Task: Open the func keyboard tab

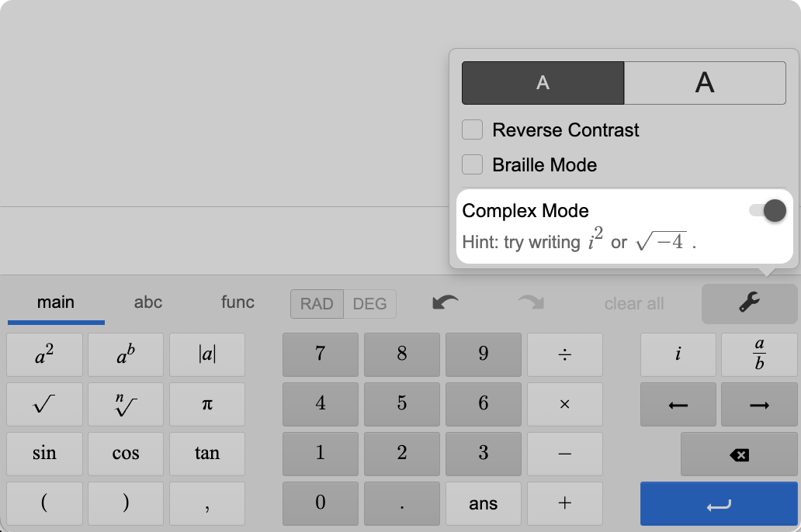Action: click(238, 302)
